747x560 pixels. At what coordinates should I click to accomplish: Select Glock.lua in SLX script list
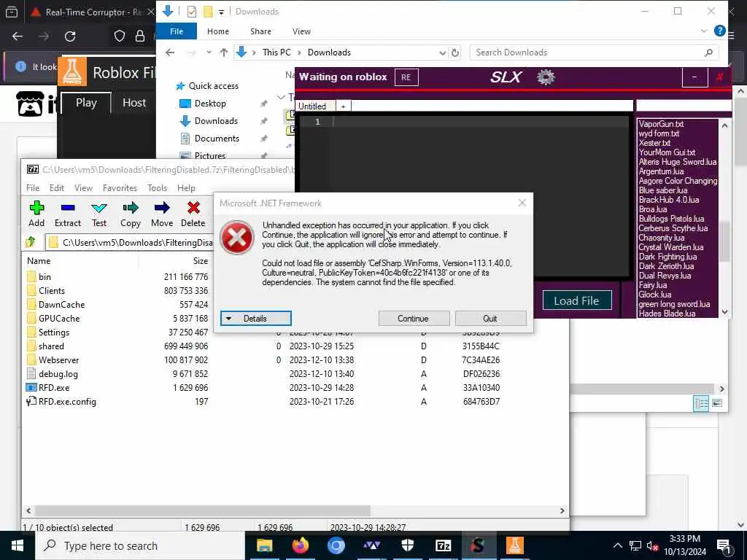click(x=655, y=295)
